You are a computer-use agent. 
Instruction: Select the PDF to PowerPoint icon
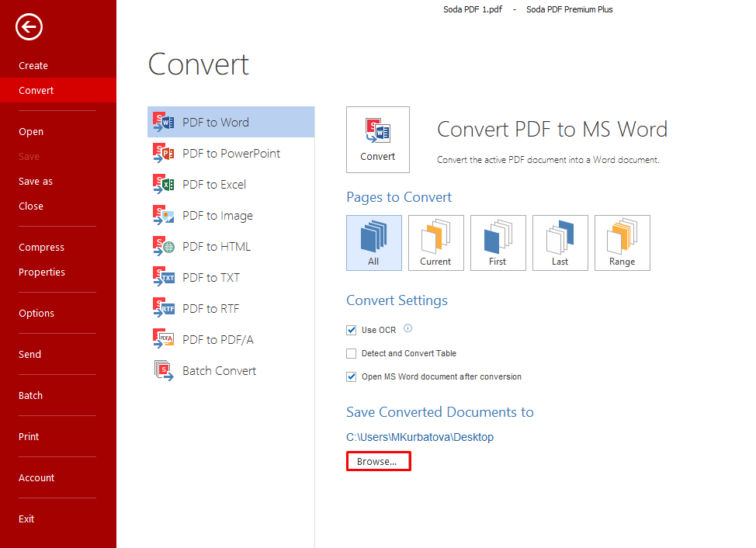(164, 153)
